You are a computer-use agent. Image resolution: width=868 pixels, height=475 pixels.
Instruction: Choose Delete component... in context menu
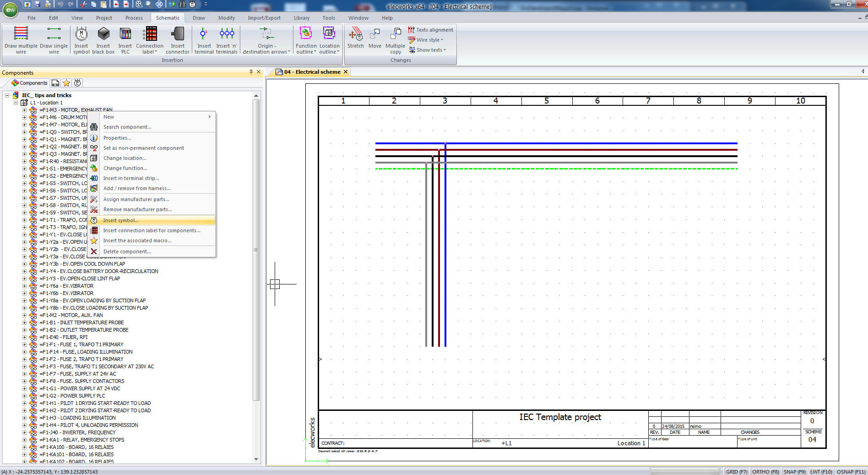[x=152, y=251]
